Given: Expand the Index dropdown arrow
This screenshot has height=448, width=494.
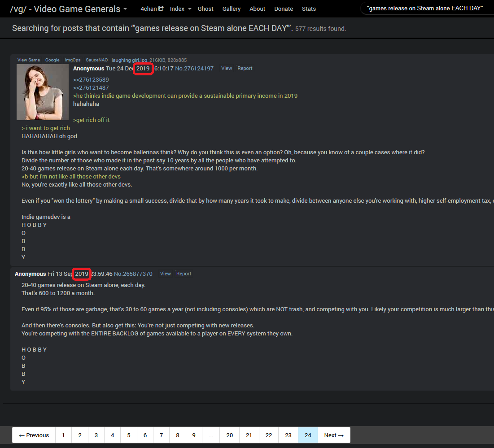Looking at the screenshot, I should pos(190,9).
